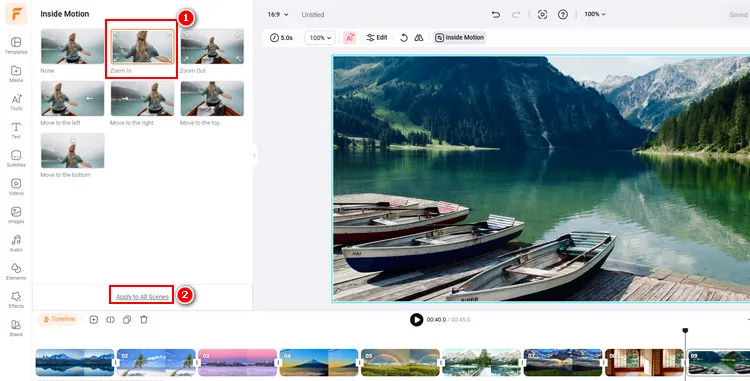Play the video preview
The image size is (750, 381).
tap(417, 319)
